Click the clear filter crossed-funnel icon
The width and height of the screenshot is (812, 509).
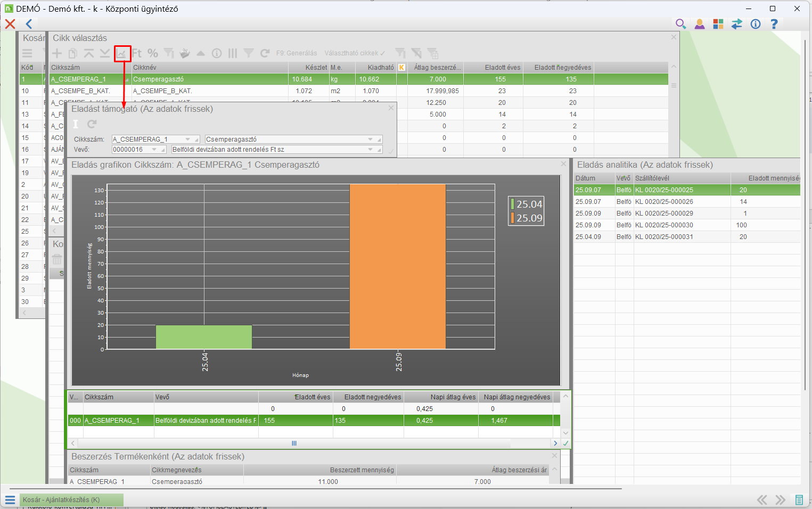[416, 53]
